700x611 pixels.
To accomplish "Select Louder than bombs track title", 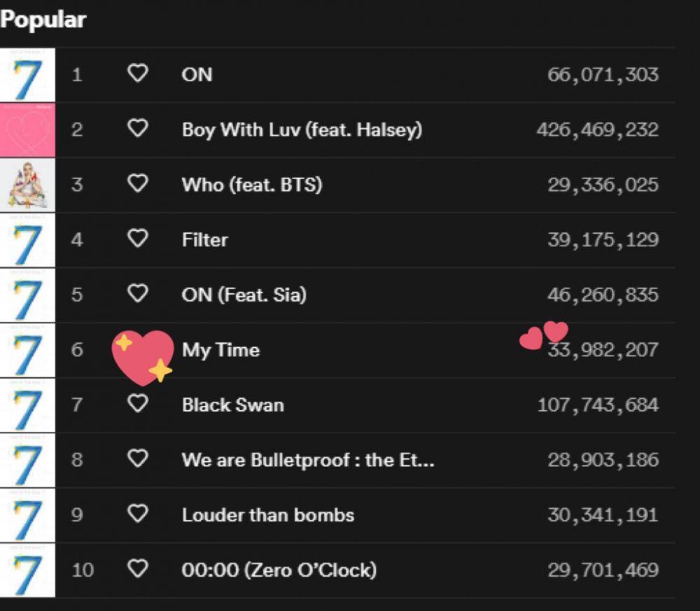I will [268, 515].
